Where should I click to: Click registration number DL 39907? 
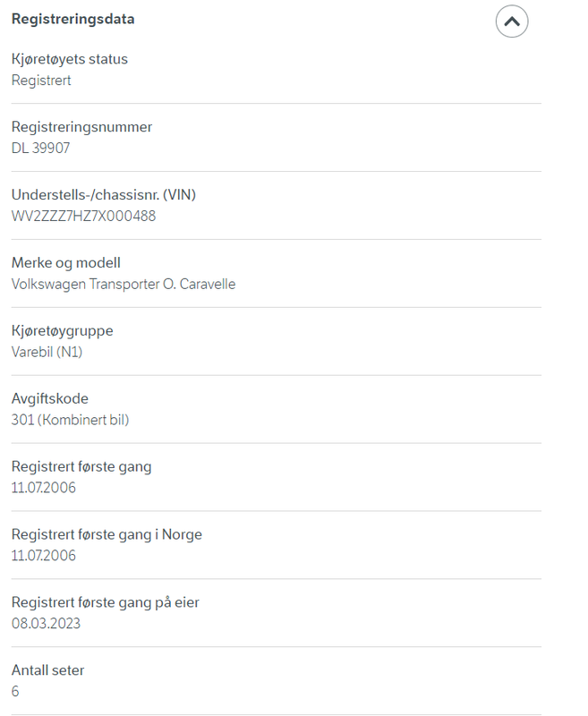tap(40, 148)
